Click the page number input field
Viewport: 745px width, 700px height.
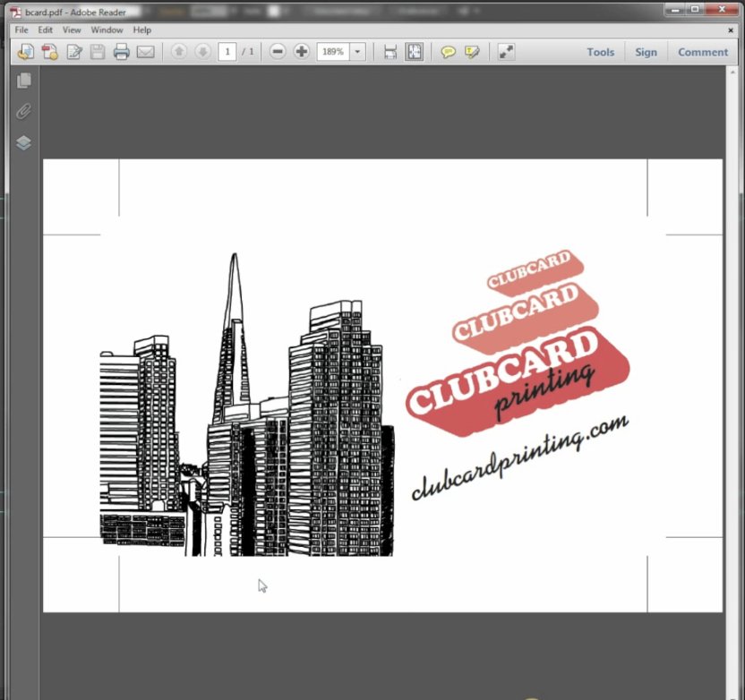(227, 51)
